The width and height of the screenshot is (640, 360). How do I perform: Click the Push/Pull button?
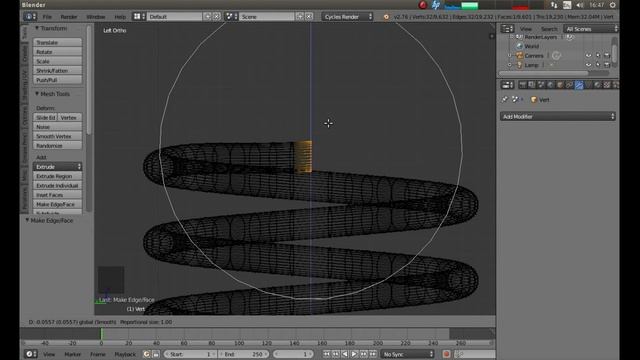pos(57,80)
